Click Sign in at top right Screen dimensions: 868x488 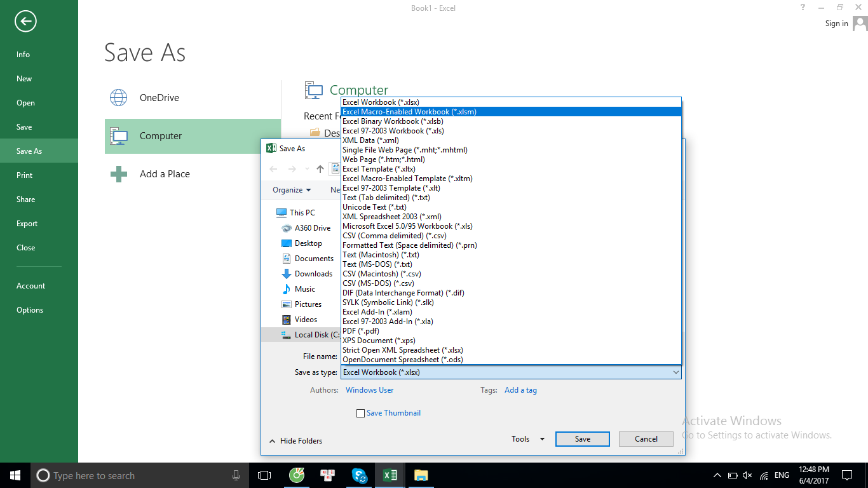point(836,24)
